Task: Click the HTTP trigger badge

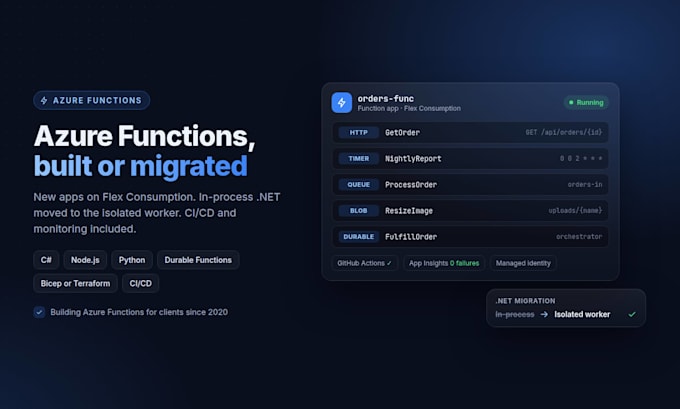Action: [x=358, y=132]
